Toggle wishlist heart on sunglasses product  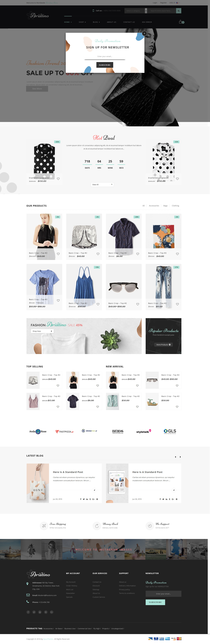point(138,304)
